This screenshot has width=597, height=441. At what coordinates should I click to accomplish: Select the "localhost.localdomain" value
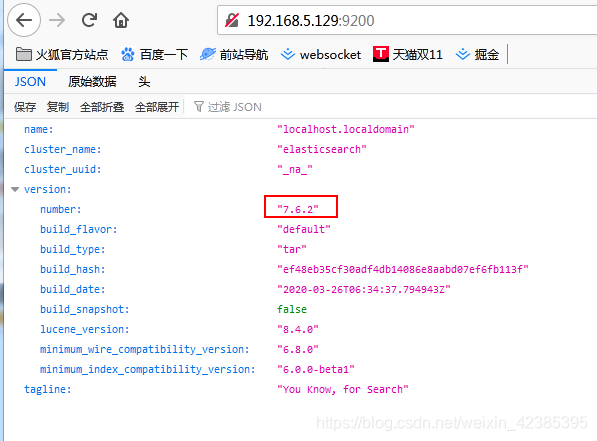[x=346, y=129]
